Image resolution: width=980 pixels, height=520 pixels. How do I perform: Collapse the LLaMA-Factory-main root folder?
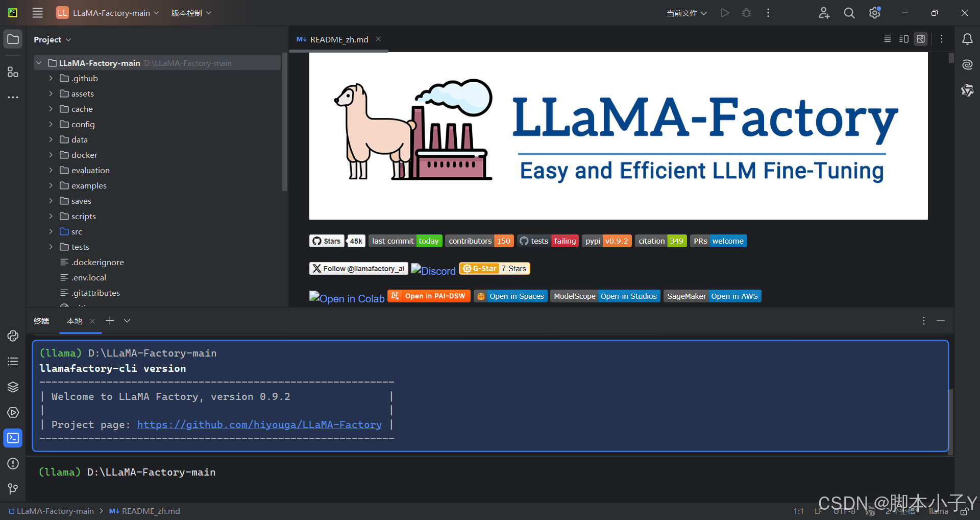pyautogui.click(x=39, y=63)
